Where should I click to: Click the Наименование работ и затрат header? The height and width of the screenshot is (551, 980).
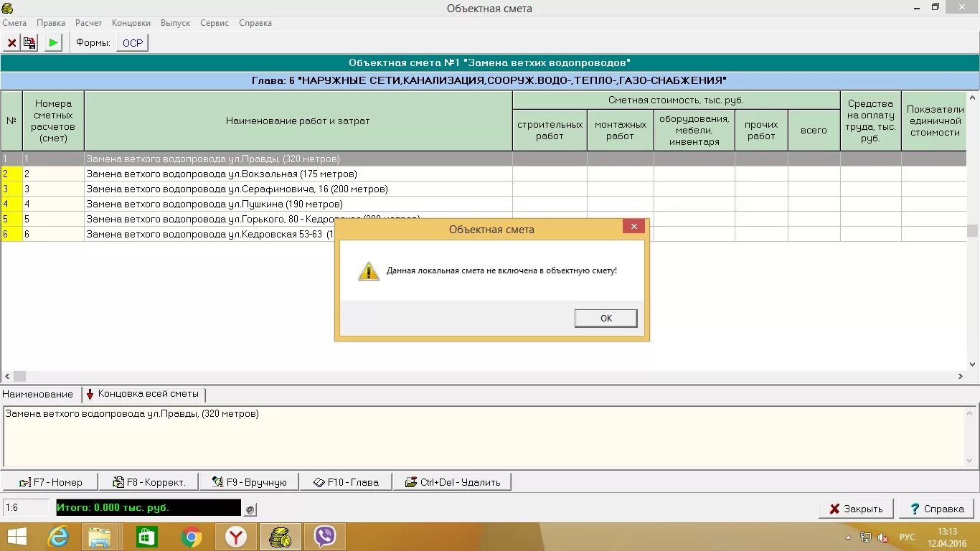(x=298, y=121)
